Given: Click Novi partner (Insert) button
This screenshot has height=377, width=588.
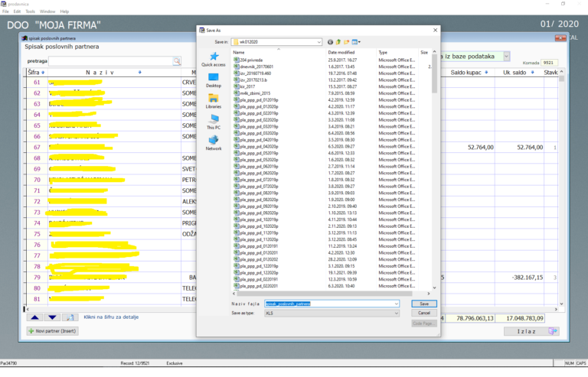Looking at the screenshot, I should [53, 331].
